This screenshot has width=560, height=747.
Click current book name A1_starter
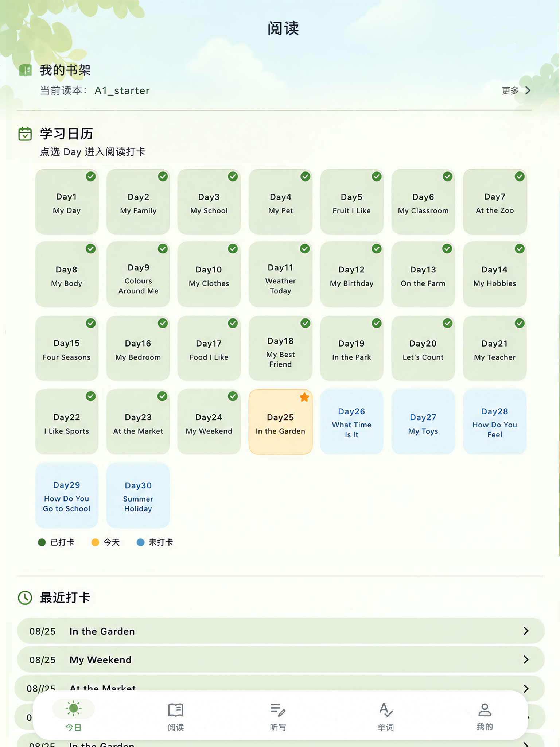122,90
